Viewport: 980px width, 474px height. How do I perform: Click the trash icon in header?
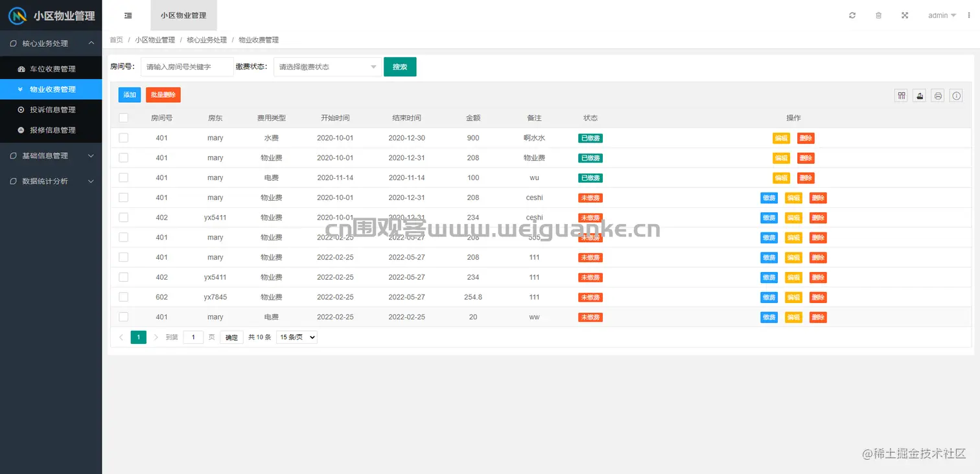(x=879, y=16)
